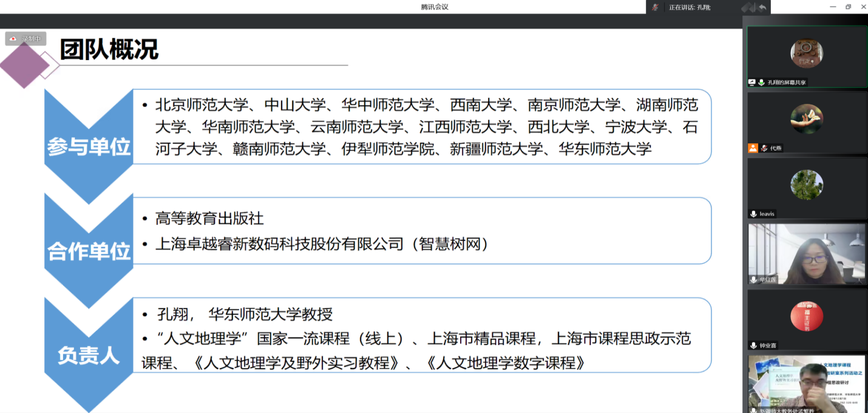Click the muted microphone icon in top bar

655,7
